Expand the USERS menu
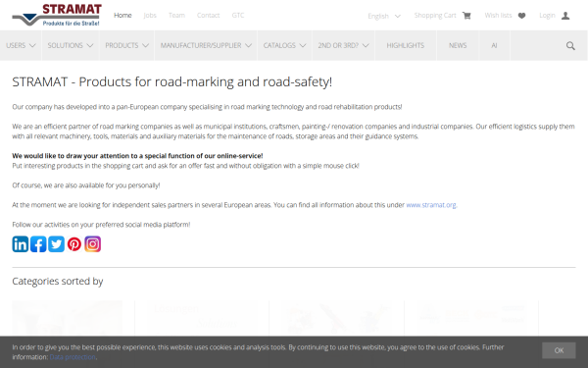Image resolution: width=588 pixels, height=368 pixels. click(21, 45)
